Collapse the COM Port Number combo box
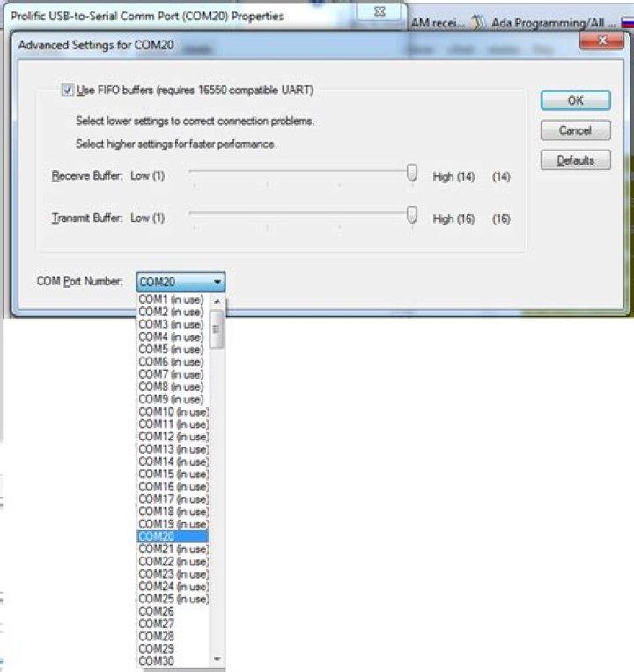634x672 pixels. click(181, 282)
